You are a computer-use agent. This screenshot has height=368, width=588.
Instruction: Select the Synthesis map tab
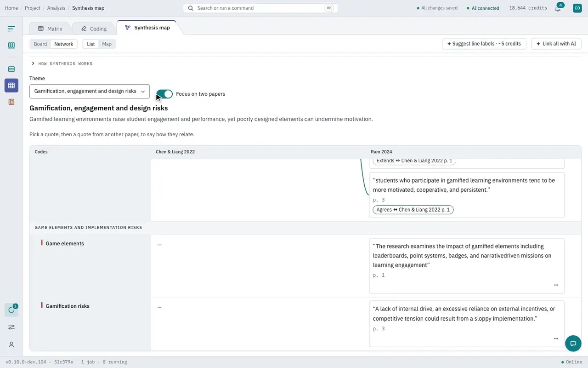pos(147,28)
